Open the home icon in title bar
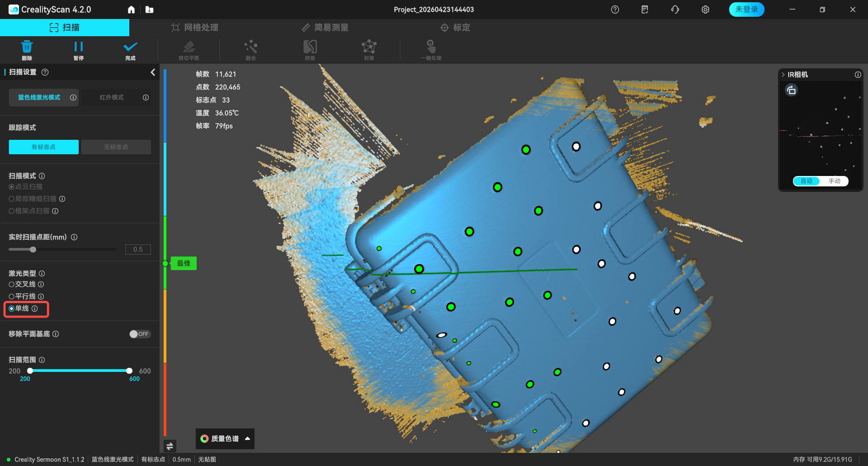 [131, 10]
